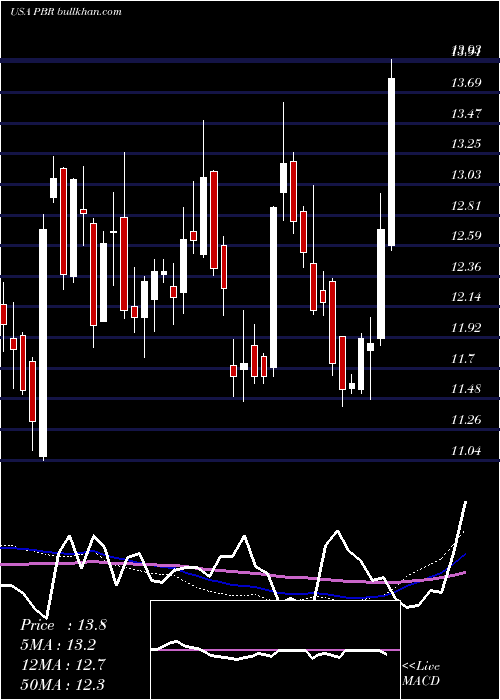
Task: Click the 'Price : 13.8' readout
Action: point(63,625)
